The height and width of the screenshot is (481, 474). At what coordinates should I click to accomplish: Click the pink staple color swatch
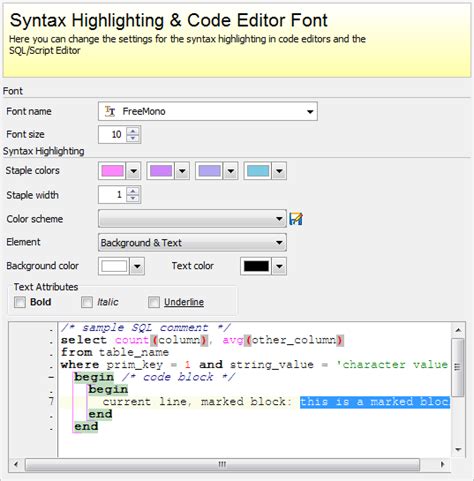pos(113,171)
